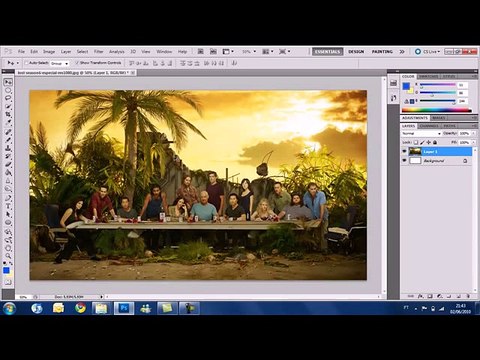Enable the Auto-Select checkbox
The image size is (480, 360).
click(x=27, y=63)
